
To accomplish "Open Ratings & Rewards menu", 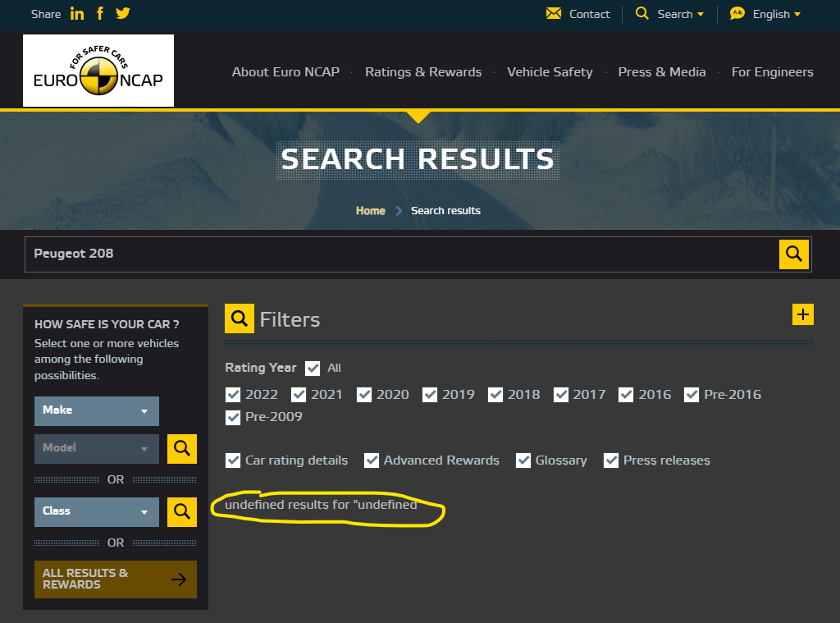I will tap(423, 72).
